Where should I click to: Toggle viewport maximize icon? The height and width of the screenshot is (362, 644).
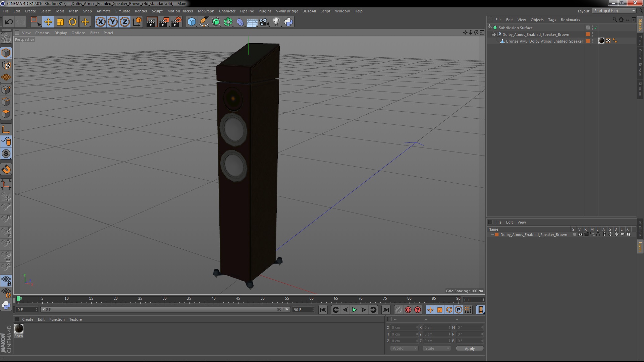coord(482,33)
